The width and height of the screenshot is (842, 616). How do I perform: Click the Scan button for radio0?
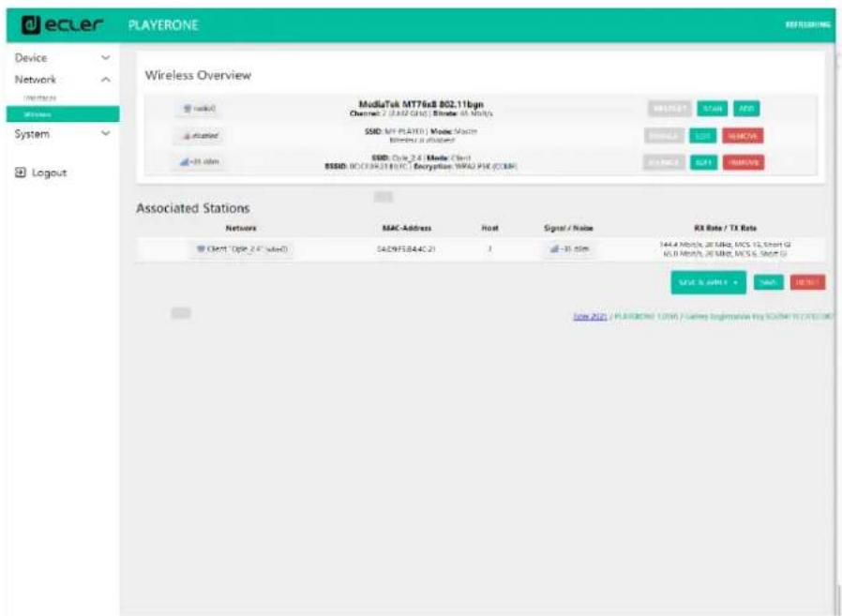pos(713,109)
